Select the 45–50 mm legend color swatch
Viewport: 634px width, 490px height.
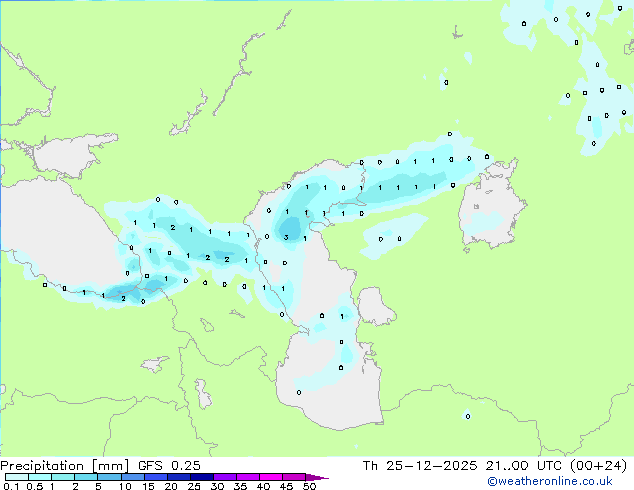(x=294, y=477)
